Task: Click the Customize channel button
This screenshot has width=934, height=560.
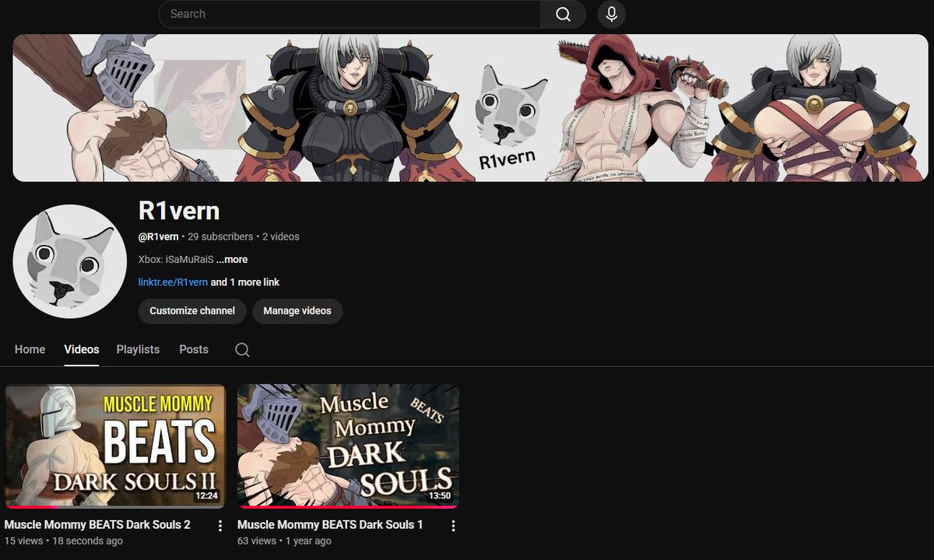Action: [192, 310]
